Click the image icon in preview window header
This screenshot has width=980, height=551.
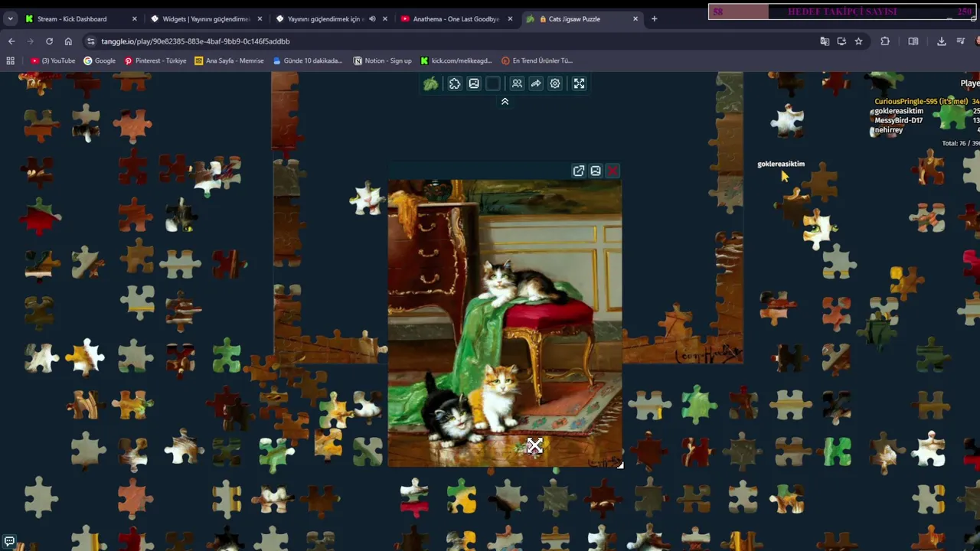[x=596, y=171]
